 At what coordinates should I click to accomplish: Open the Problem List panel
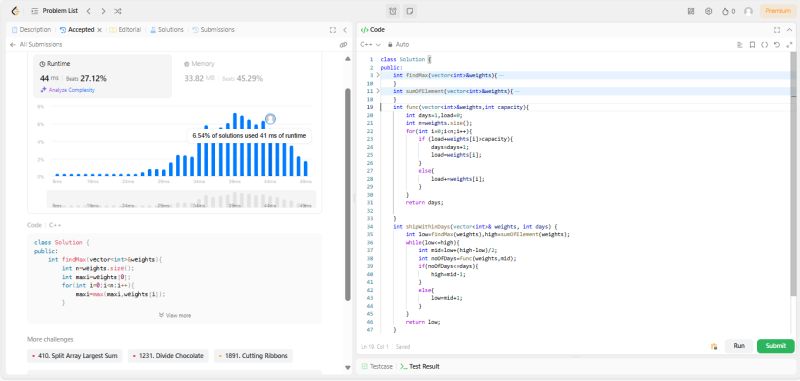coord(55,11)
